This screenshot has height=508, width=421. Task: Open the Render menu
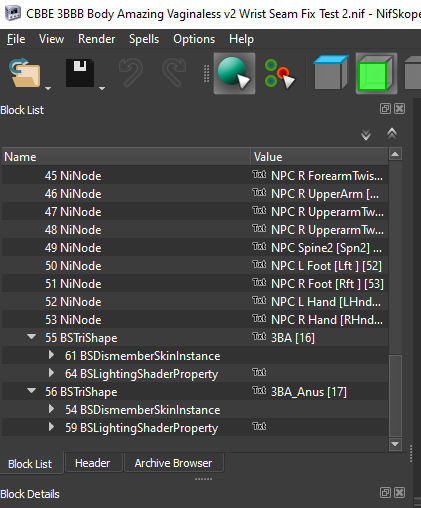96,39
